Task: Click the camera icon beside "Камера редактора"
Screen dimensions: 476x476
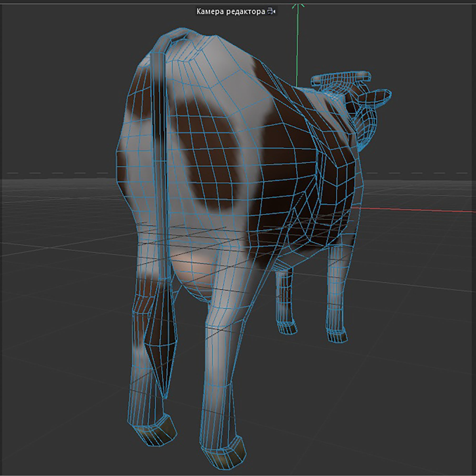Action: point(271,12)
